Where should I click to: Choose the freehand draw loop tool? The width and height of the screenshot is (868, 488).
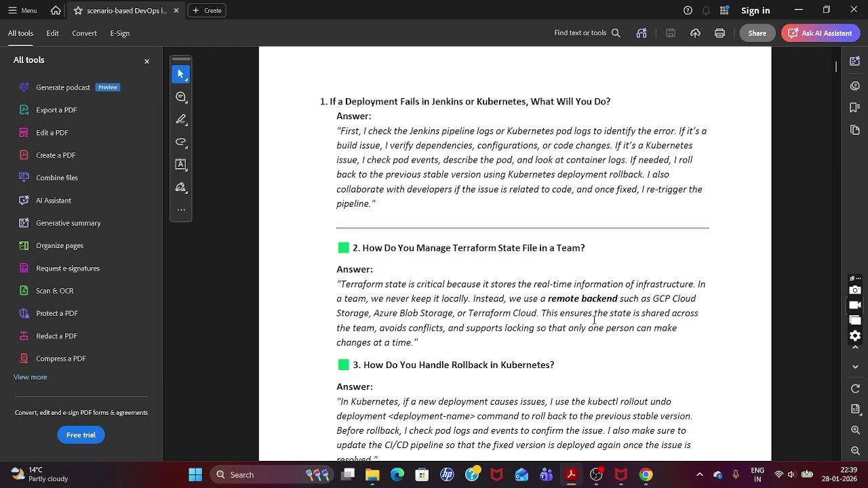(180, 142)
